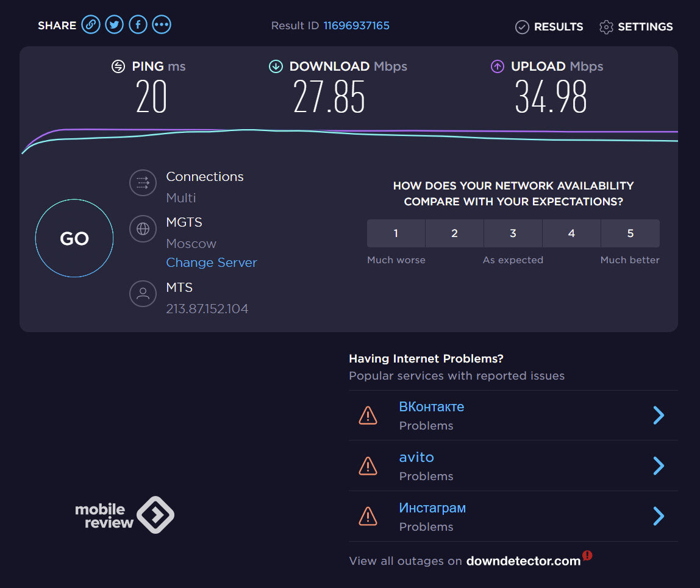
Task: Expand ВКонтакте row chevron
Action: tap(659, 416)
